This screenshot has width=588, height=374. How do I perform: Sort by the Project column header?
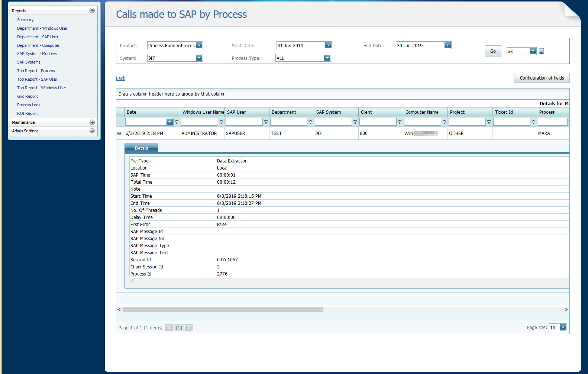pos(470,112)
